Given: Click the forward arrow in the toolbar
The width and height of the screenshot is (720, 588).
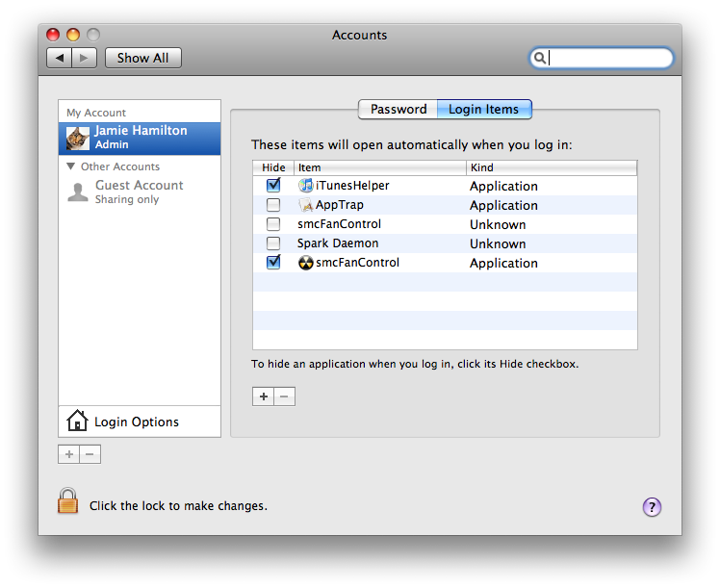Looking at the screenshot, I should (x=84, y=58).
